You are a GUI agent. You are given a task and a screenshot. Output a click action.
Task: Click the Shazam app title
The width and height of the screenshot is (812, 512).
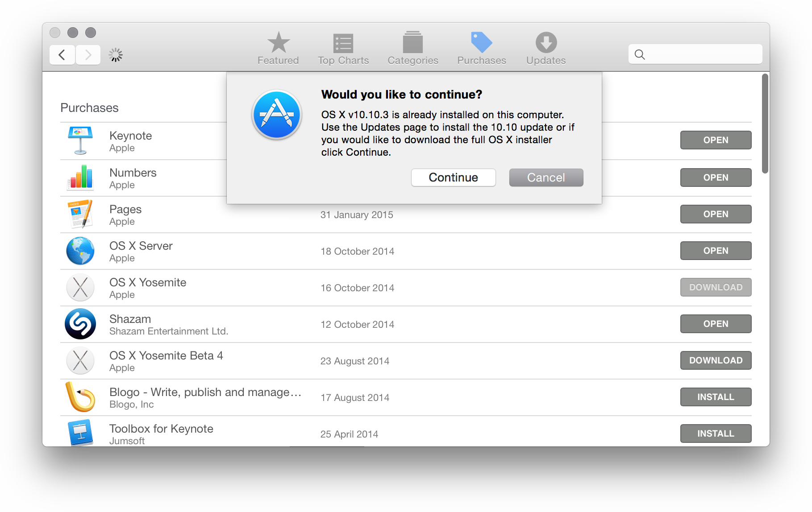click(130, 319)
